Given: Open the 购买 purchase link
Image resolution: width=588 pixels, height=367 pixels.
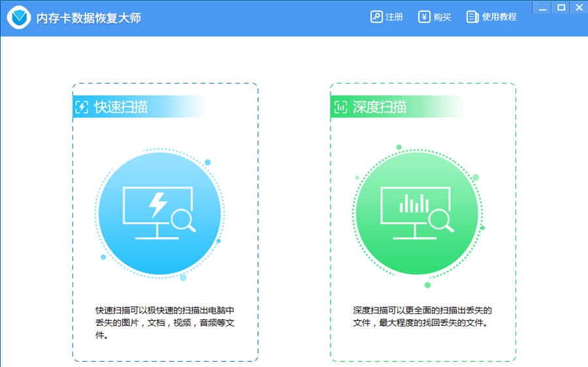Looking at the screenshot, I should tap(442, 17).
